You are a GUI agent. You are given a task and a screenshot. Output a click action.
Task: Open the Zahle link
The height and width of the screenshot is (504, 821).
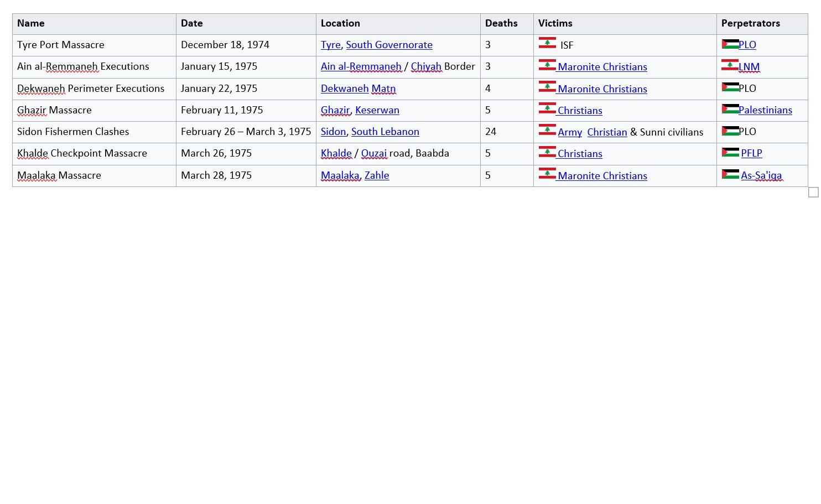pyautogui.click(x=377, y=175)
